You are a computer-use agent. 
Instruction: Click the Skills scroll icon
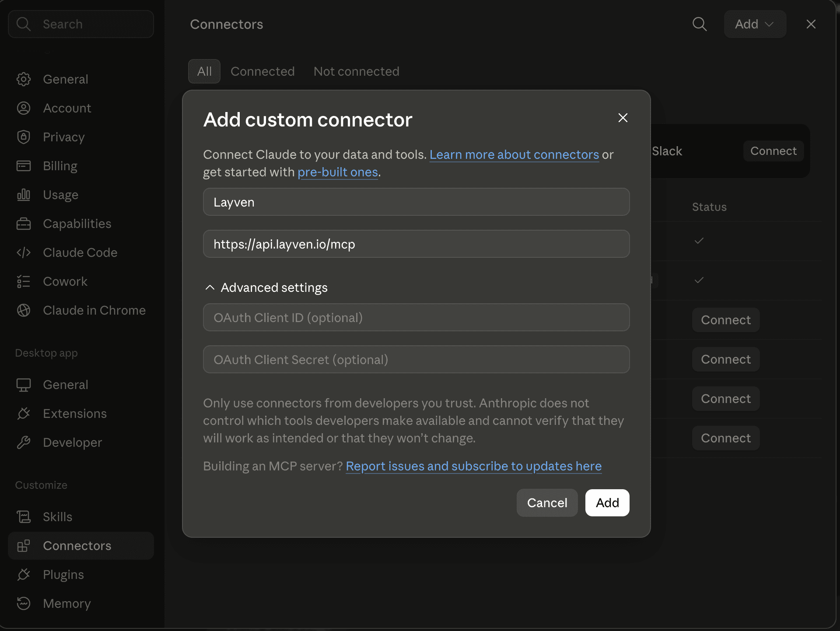pyautogui.click(x=24, y=517)
